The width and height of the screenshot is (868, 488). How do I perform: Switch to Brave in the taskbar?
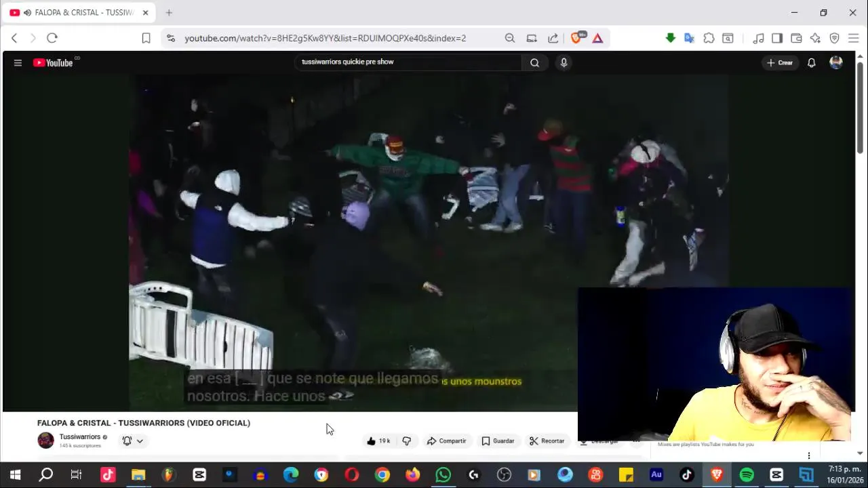click(x=717, y=475)
